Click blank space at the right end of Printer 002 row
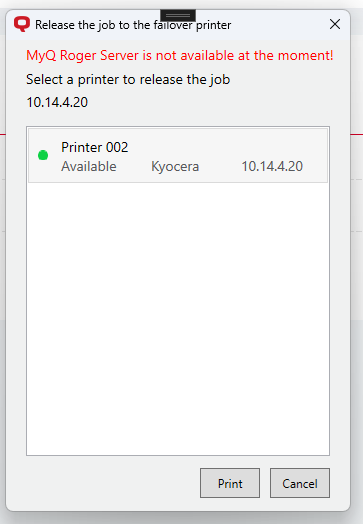This screenshot has width=363, height=524. [x=315, y=155]
